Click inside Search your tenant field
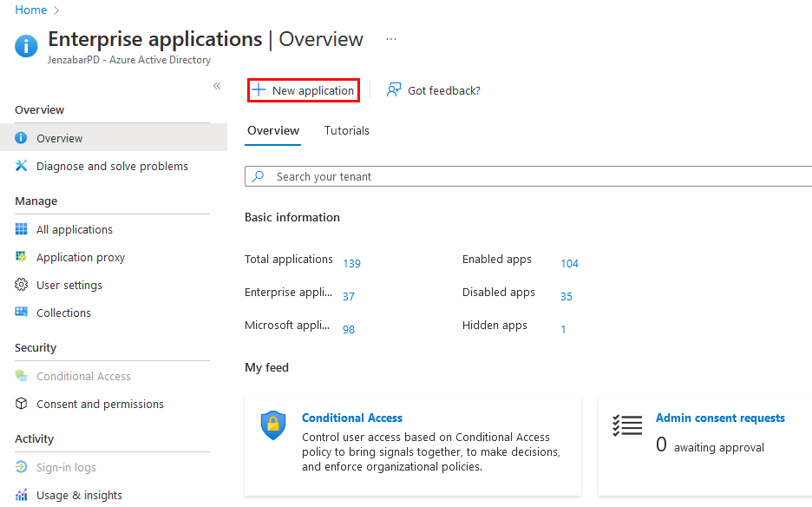Image resolution: width=812 pixels, height=507 pixels. [x=521, y=176]
